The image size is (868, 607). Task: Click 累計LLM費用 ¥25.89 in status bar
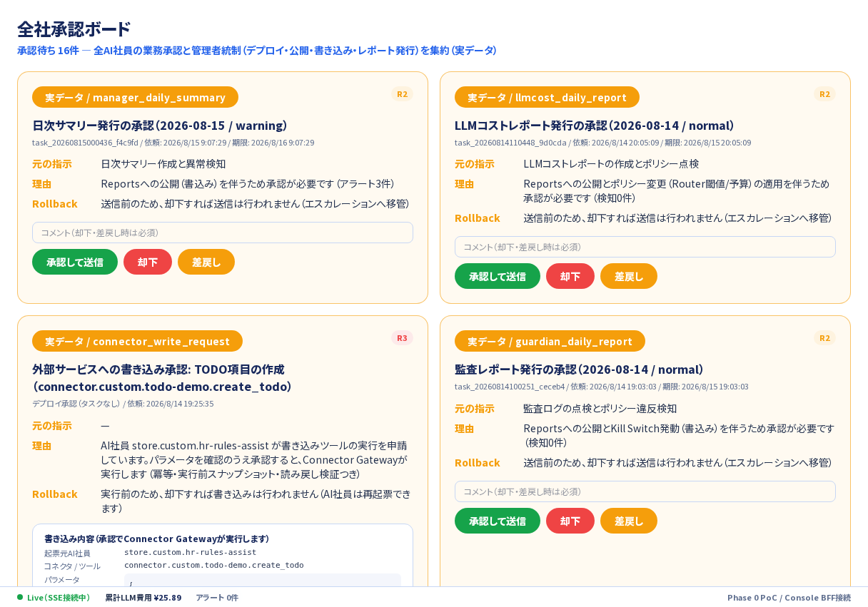(143, 598)
